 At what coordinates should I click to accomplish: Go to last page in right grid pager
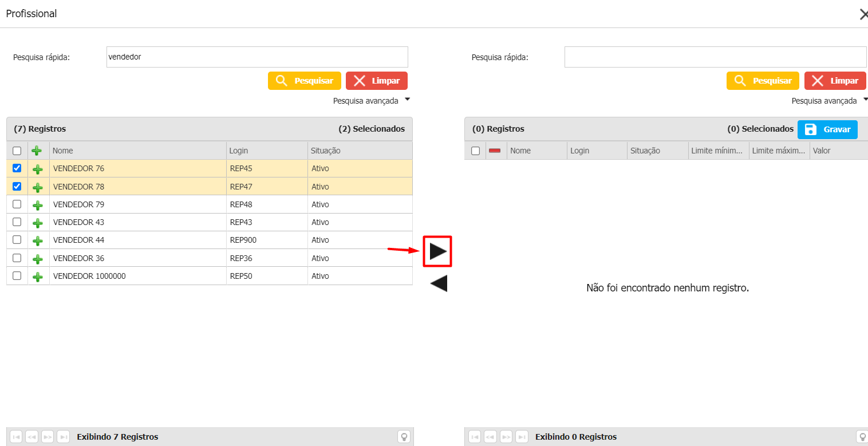(522, 437)
